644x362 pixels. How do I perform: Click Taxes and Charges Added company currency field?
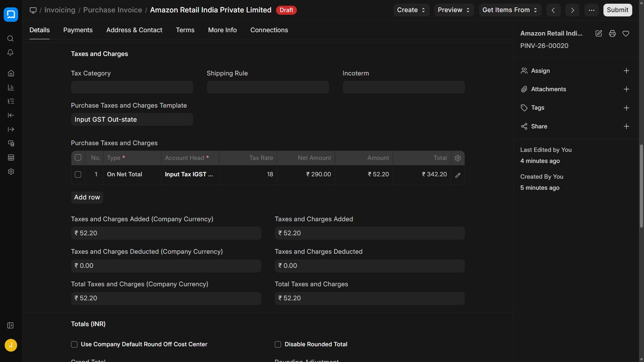coord(166,233)
